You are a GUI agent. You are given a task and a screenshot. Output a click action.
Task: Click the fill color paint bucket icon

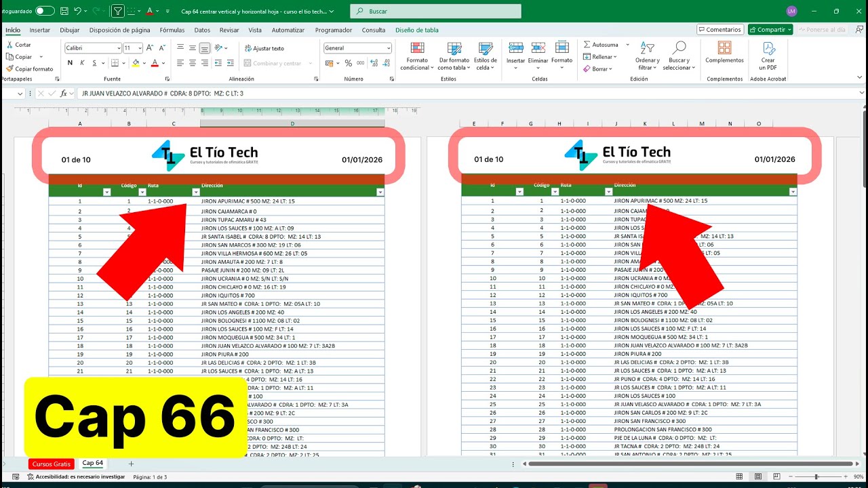click(x=136, y=63)
